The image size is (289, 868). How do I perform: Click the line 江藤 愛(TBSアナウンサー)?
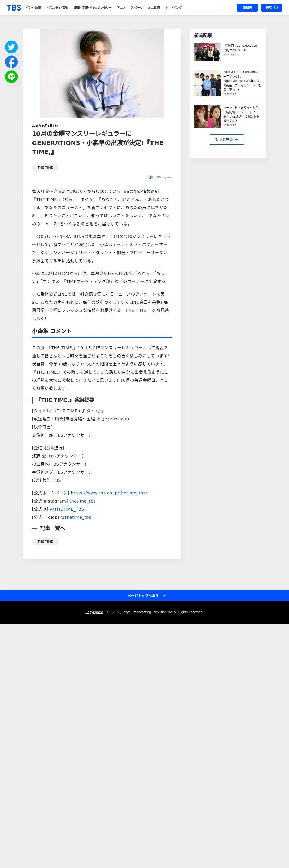(x=58, y=456)
